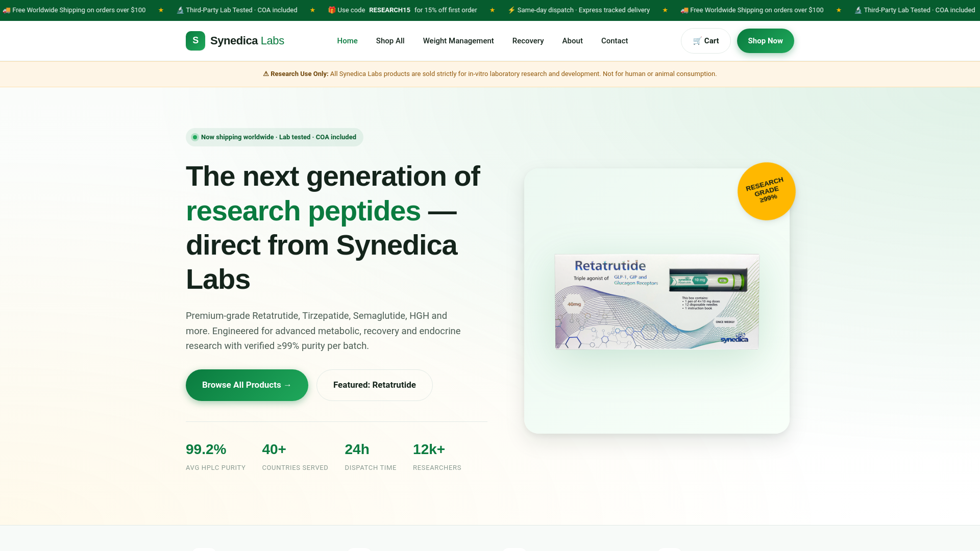Image resolution: width=980 pixels, height=551 pixels.
Task: Click the 99.2% purity stat
Action: 206,449
